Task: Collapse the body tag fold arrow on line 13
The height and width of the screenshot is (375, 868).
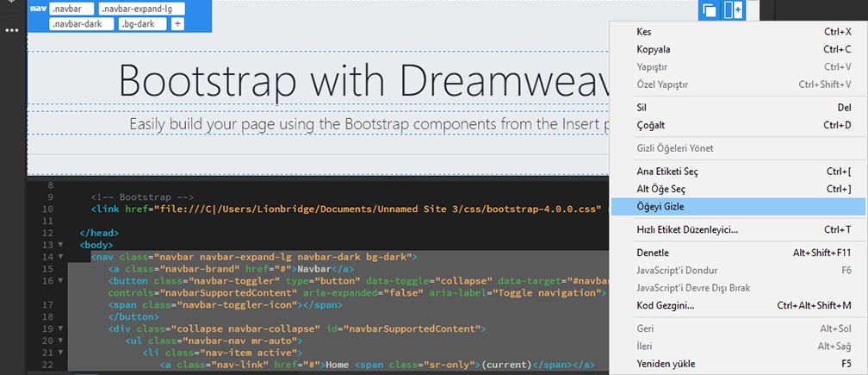Action: coord(60,245)
